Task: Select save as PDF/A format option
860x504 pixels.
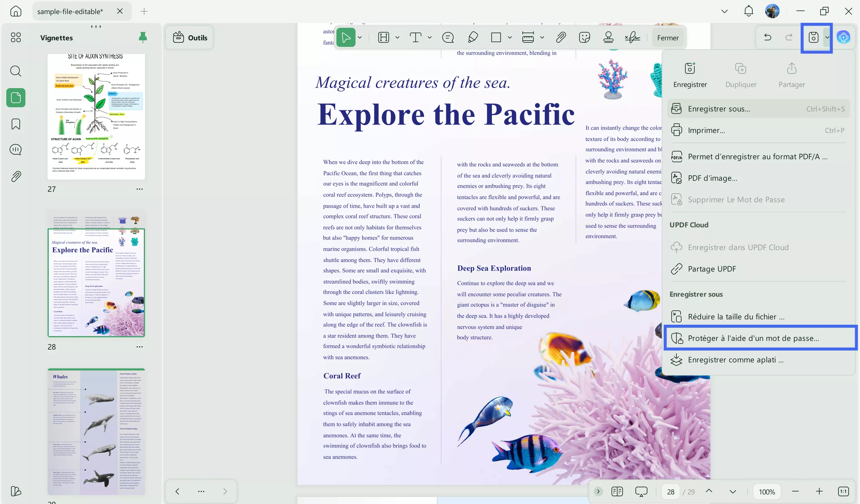Action: coord(758,157)
